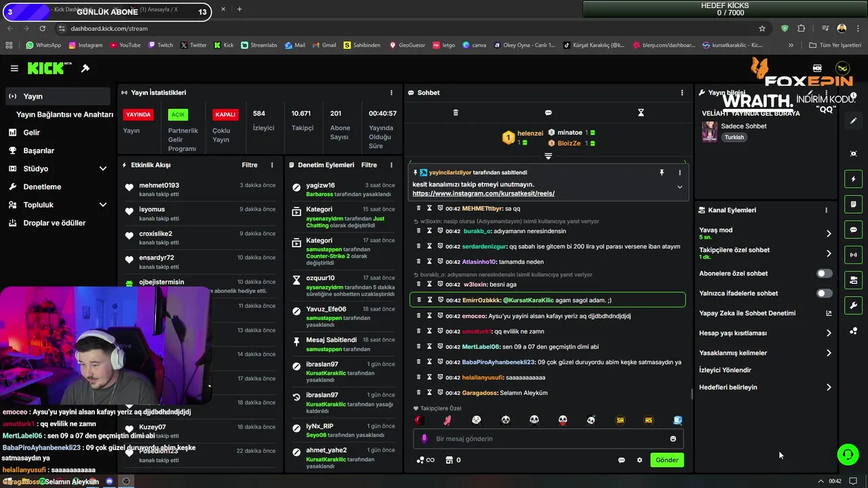Viewport: 868px width, 488px height.
Task: Delete MEHMETttbyr's message with its trash icon
Action: (x=419, y=208)
